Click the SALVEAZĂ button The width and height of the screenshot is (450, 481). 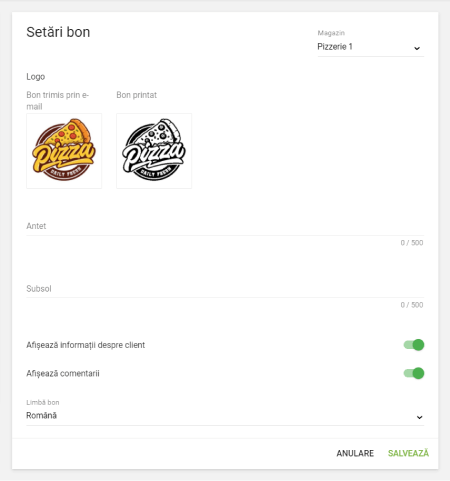(408, 453)
